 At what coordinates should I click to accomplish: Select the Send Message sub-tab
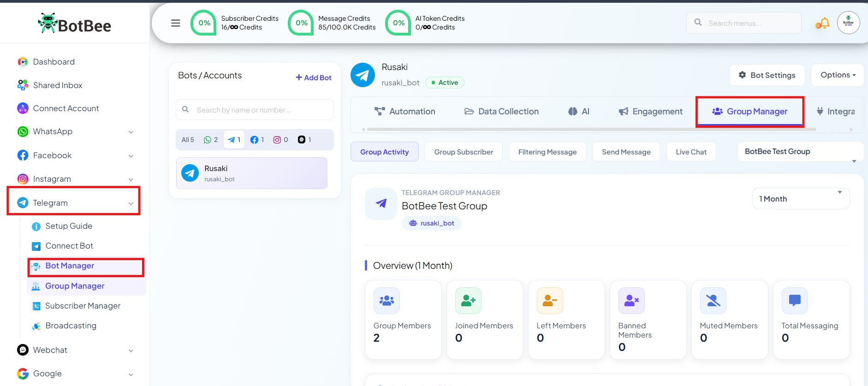(x=626, y=152)
